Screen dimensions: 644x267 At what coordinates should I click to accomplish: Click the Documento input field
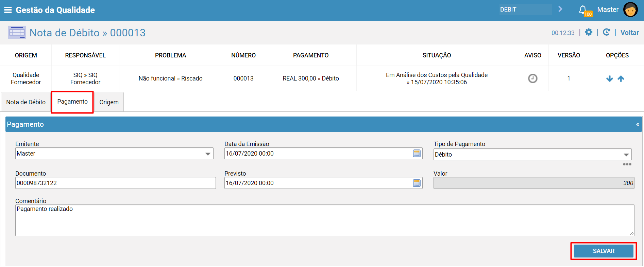(x=116, y=183)
